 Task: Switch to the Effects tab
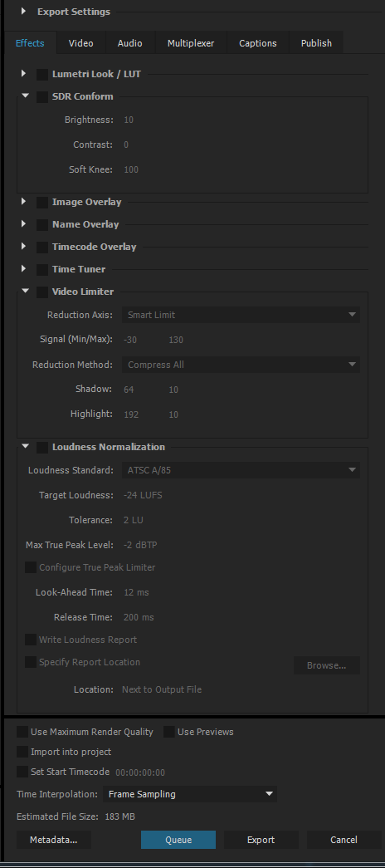[30, 43]
